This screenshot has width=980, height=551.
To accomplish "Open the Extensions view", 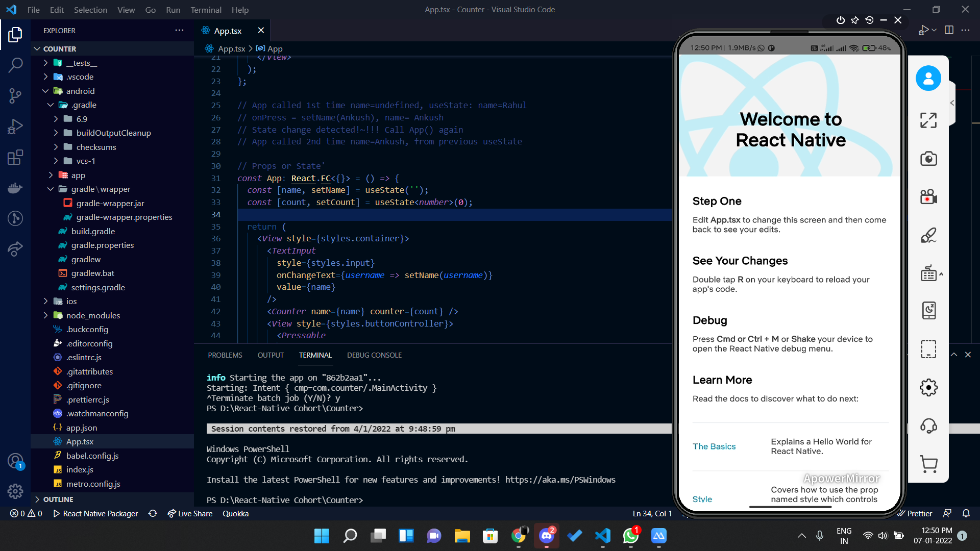I will click(x=15, y=157).
